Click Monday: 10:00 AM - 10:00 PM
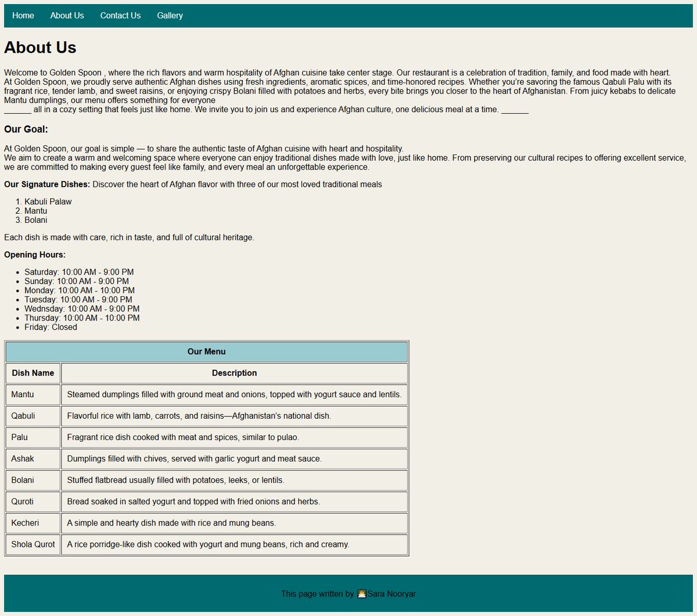Screen dimensions: 697x616 (x=80, y=290)
